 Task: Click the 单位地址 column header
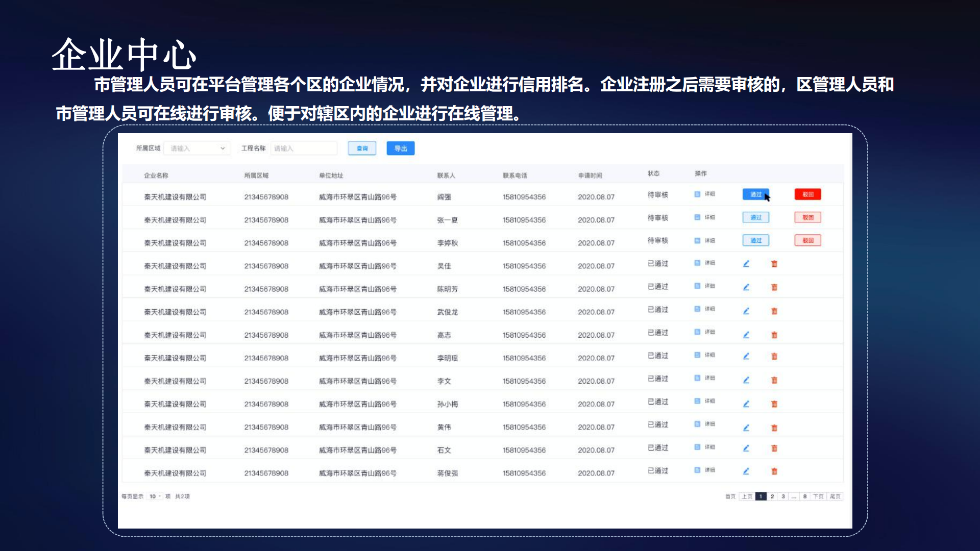coord(331,175)
